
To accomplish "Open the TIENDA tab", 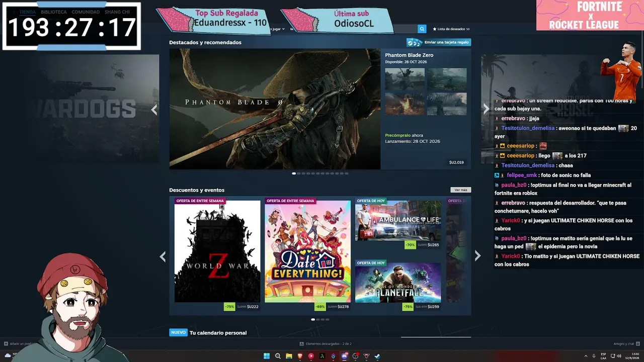I will pyautogui.click(x=28, y=12).
